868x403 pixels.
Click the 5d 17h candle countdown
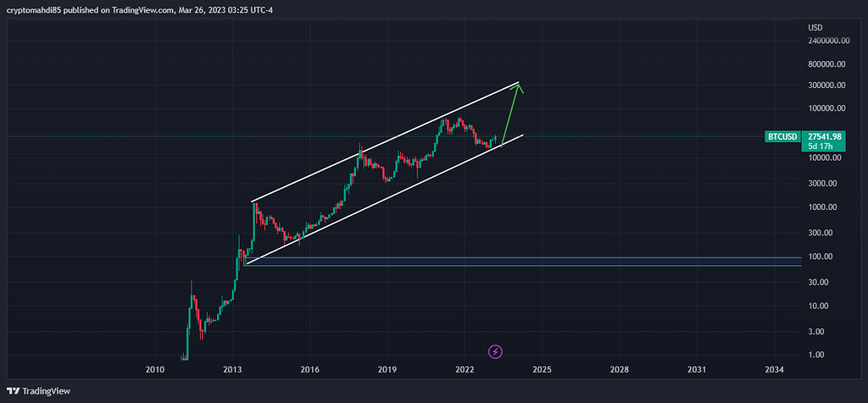point(821,146)
